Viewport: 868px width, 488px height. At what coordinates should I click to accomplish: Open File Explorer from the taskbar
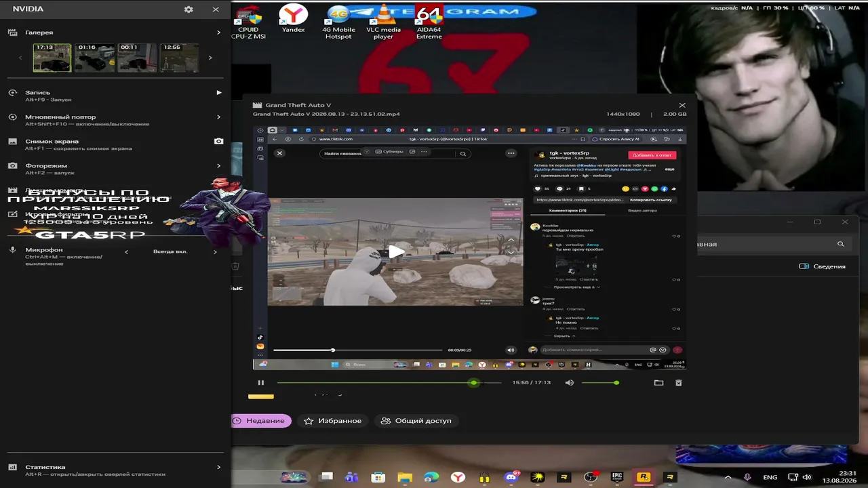click(405, 477)
